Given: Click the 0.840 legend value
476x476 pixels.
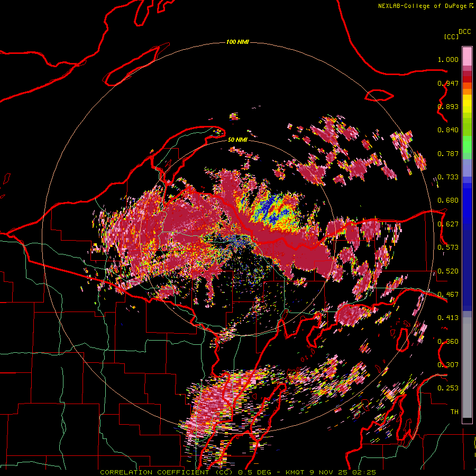Looking at the screenshot, I should [448, 130].
